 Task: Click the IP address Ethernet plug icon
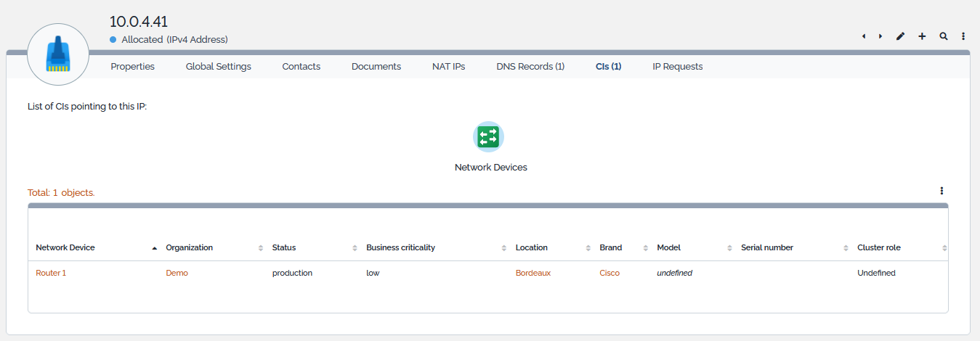click(58, 55)
